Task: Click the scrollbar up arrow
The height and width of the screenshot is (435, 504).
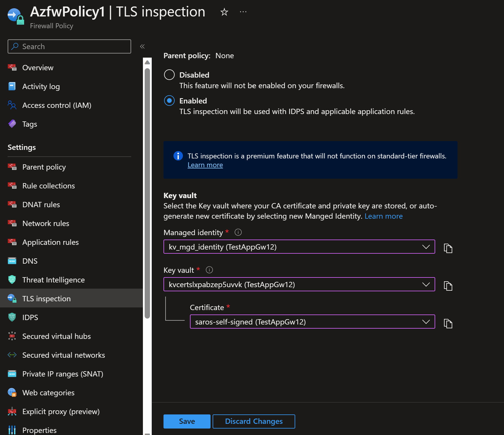Action: coord(147,62)
